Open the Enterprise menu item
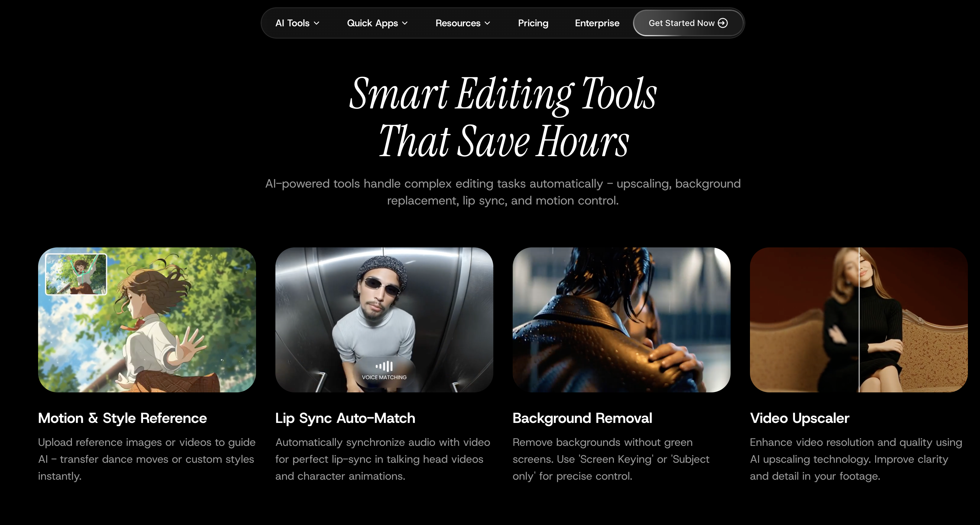 597,23
